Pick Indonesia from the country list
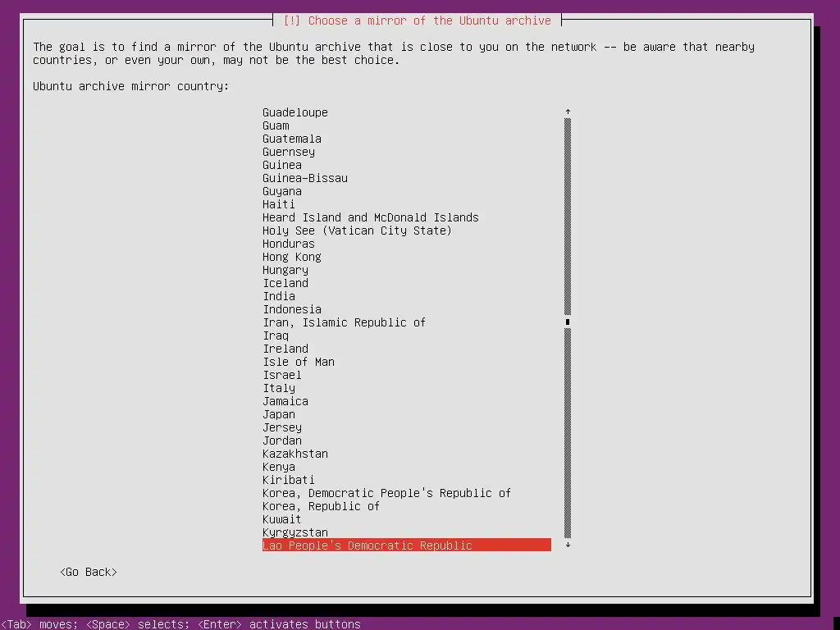 [291, 309]
